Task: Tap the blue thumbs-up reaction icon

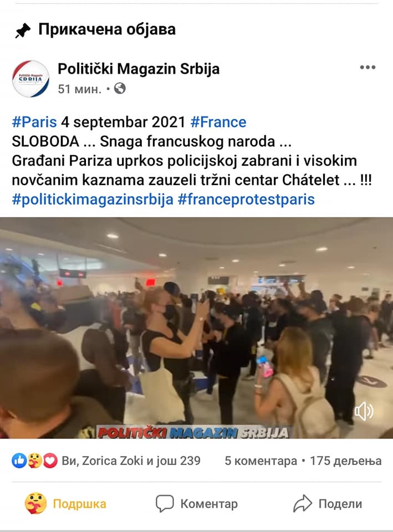Action: pyautogui.click(x=19, y=461)
